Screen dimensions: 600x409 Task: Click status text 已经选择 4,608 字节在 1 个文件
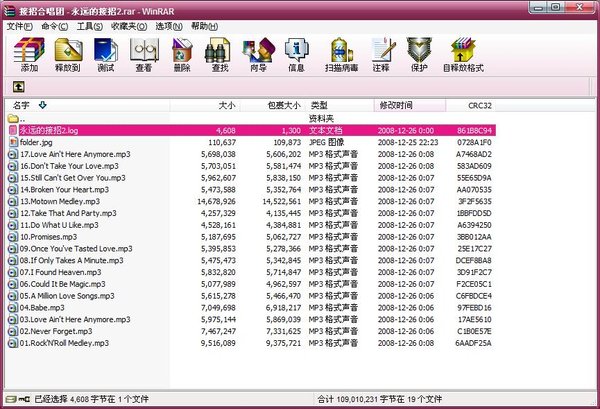[x=91, y=399]
